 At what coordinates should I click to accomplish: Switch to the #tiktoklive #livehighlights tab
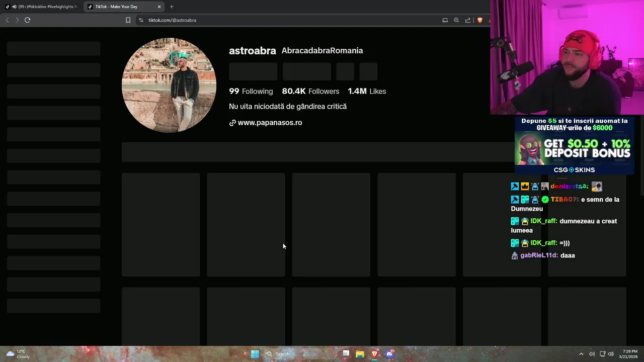pos(42,7)
